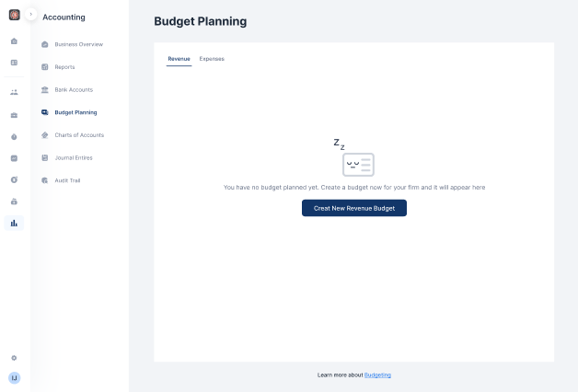Select Budget Planning in the sidebar
This screenshot has width=578, height=392.
tap(75, 112)
